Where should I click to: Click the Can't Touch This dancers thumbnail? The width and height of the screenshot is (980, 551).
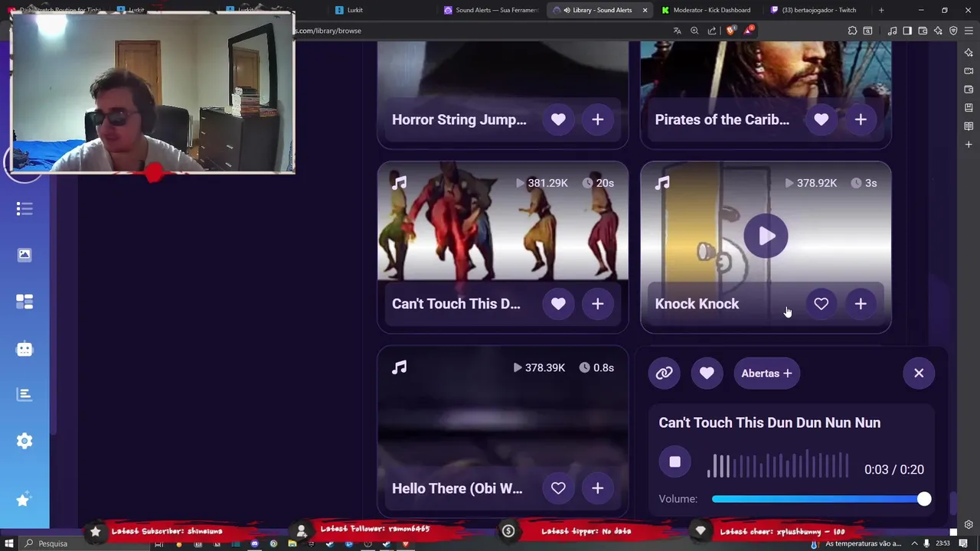tap(503, 222)
